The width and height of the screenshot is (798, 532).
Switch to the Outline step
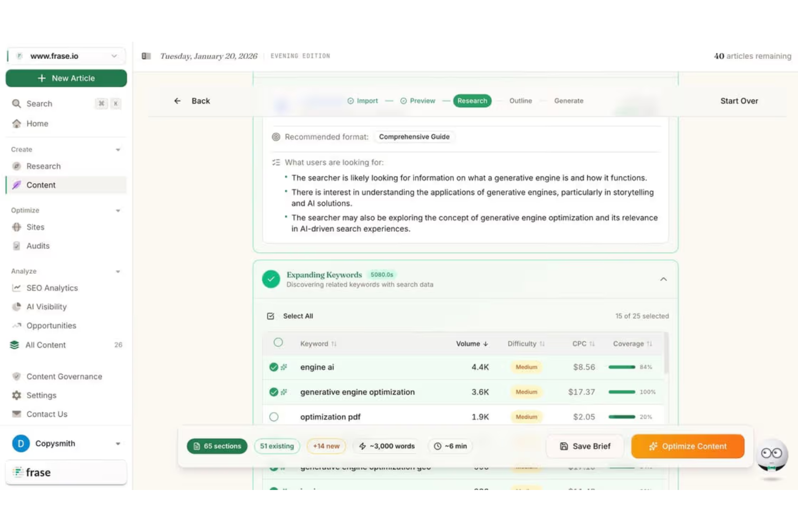point(520,101)
